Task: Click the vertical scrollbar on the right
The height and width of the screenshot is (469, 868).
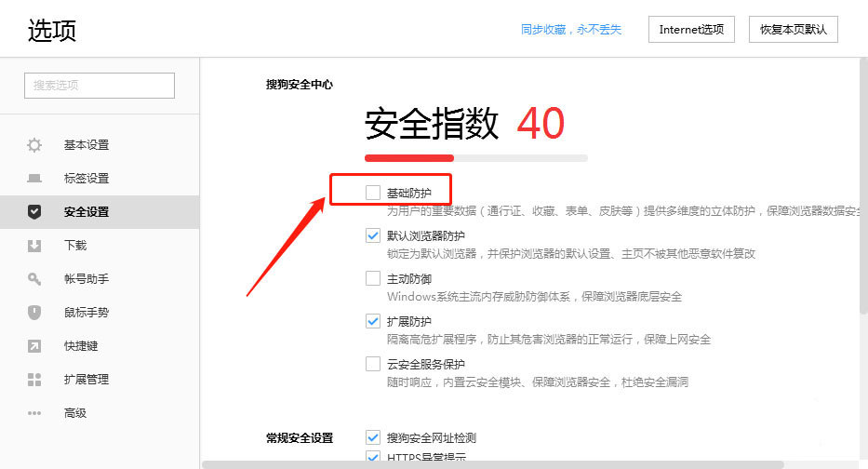Action: point(863,185)
